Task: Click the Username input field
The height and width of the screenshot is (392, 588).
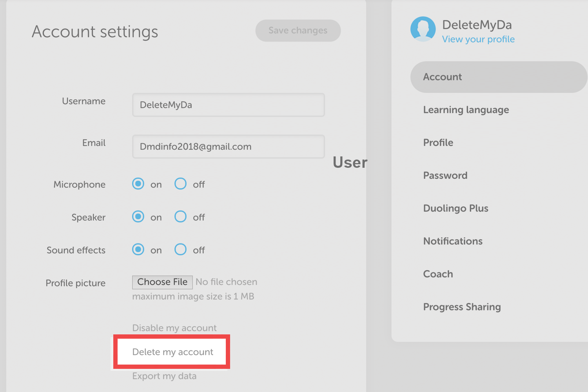Action: click(x=229, y=105)
